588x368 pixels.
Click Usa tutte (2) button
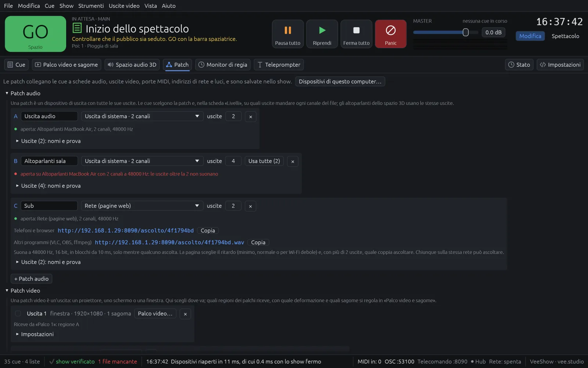[x=264, y=161]
